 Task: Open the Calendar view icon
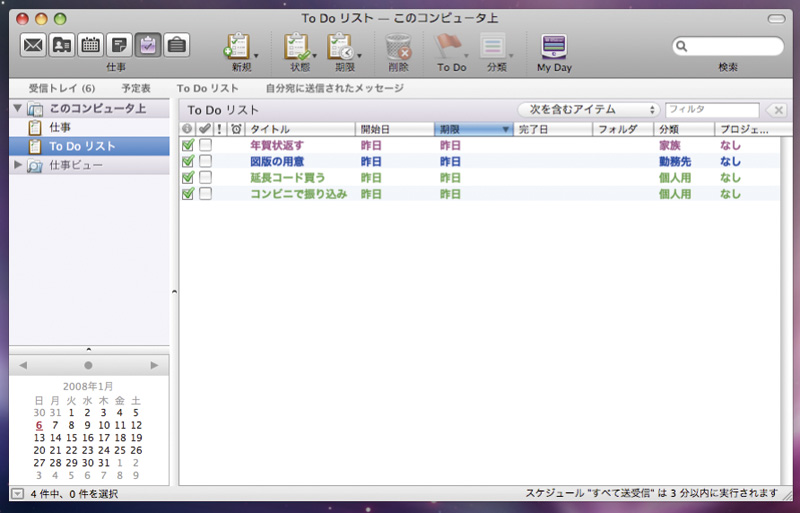[x=90, y=44]
